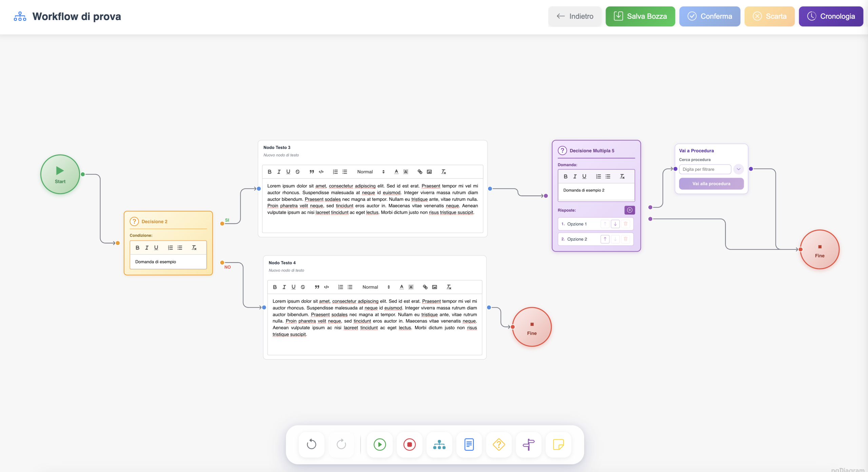Delete Opzione 1 with its trash icon
This screenshot has height=472, width=868.
click(626, 224)
